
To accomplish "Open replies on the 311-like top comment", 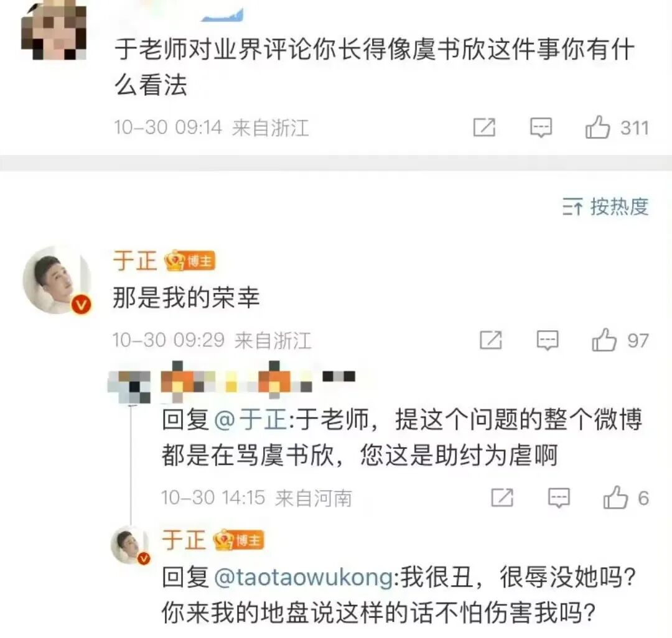I will tap(541, 127).
